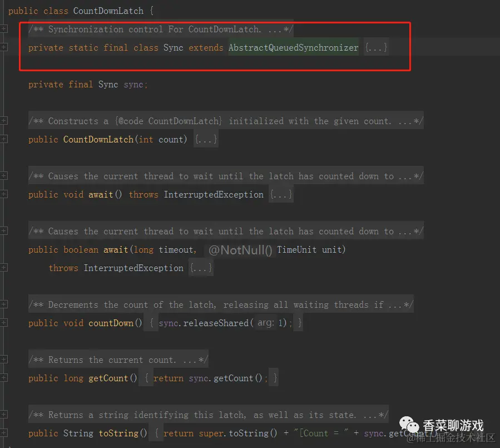Click the folded 'Returns a string identifying this latch' comment

(x=209, y=415)
